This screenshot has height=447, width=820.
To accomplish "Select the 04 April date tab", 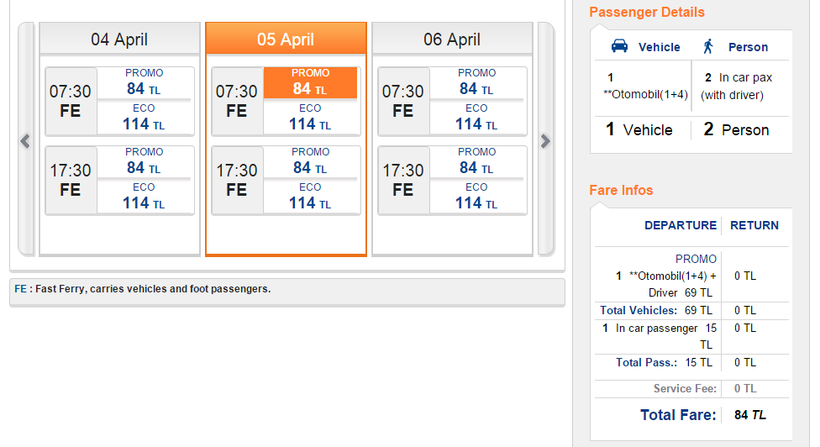I will pos(119,40).
